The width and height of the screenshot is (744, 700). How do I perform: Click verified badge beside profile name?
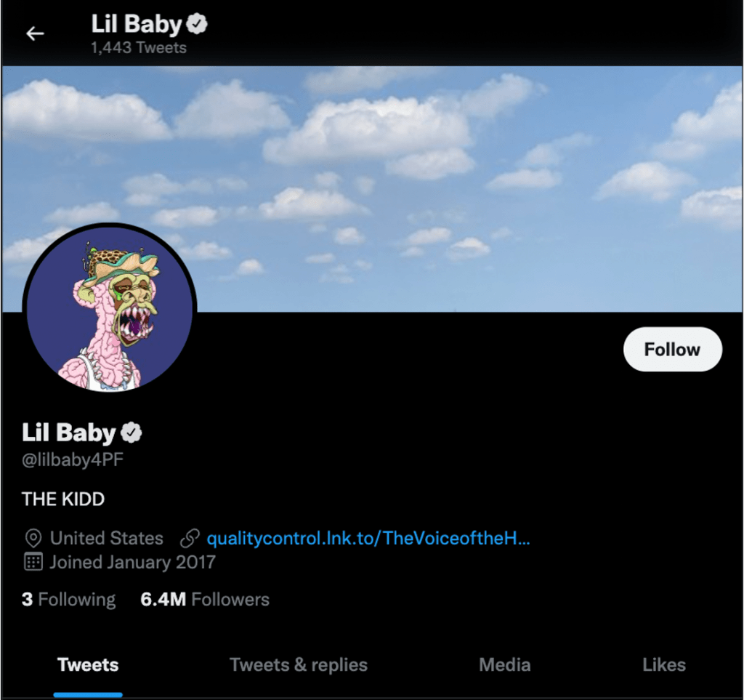[131, 433]
